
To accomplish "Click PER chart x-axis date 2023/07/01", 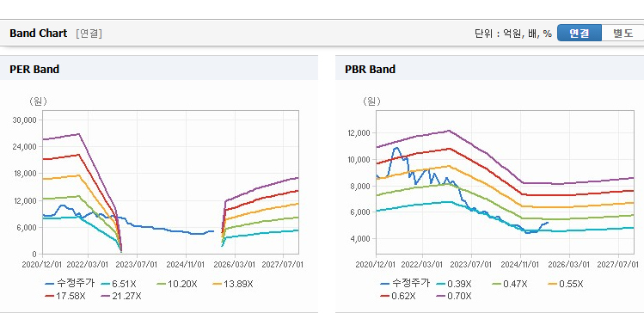I will [137, 264].
